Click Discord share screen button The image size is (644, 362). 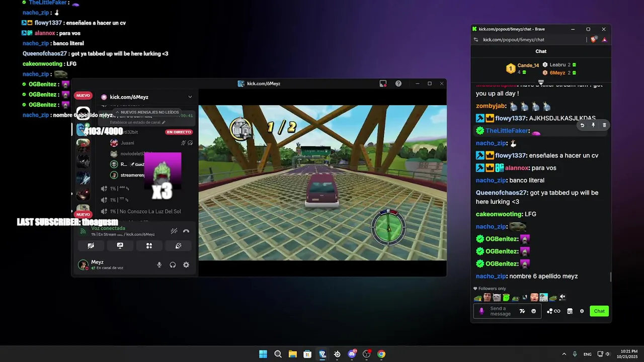click(120, 246)
